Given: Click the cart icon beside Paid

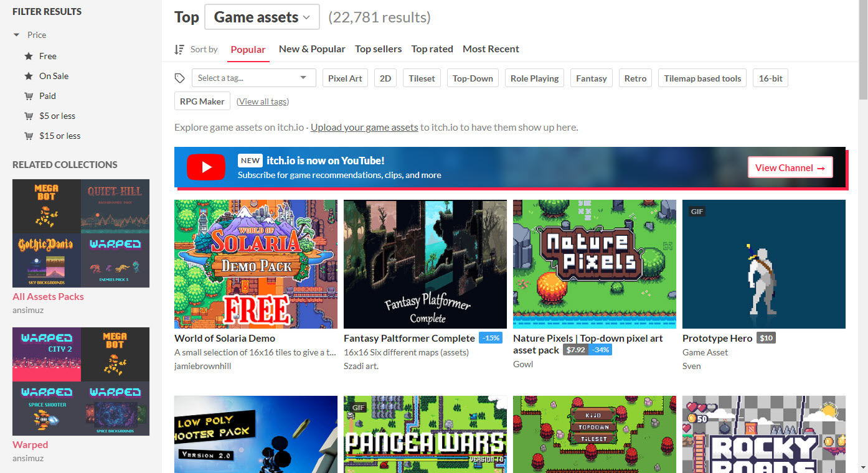Looking at the screenshot, I should click(x=29, y=96).
